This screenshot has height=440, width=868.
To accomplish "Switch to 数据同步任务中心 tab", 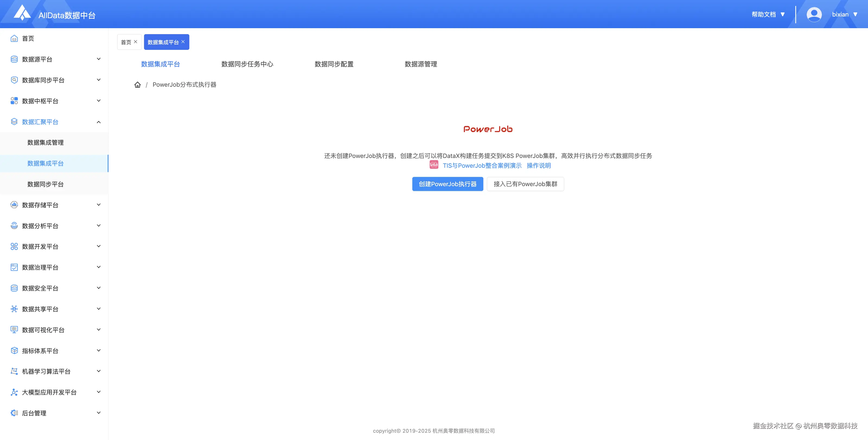I will point(247,64).
